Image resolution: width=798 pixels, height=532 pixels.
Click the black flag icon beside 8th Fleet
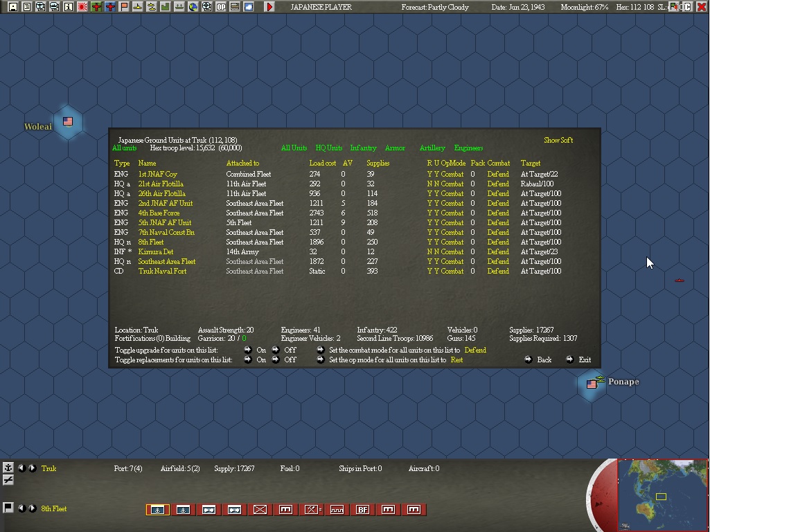click(8, 508)
